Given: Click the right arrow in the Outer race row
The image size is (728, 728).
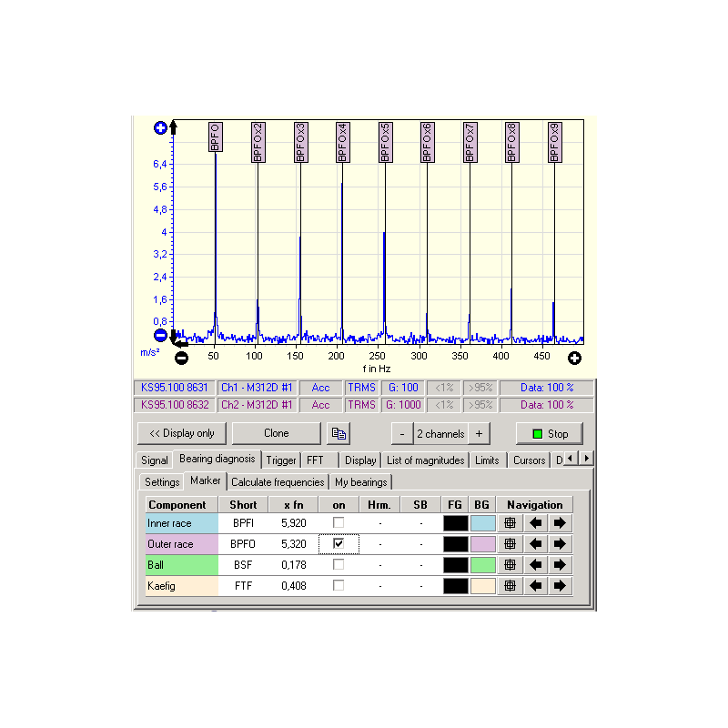Looking at the screenshot, I should click(x=560, y=544).
